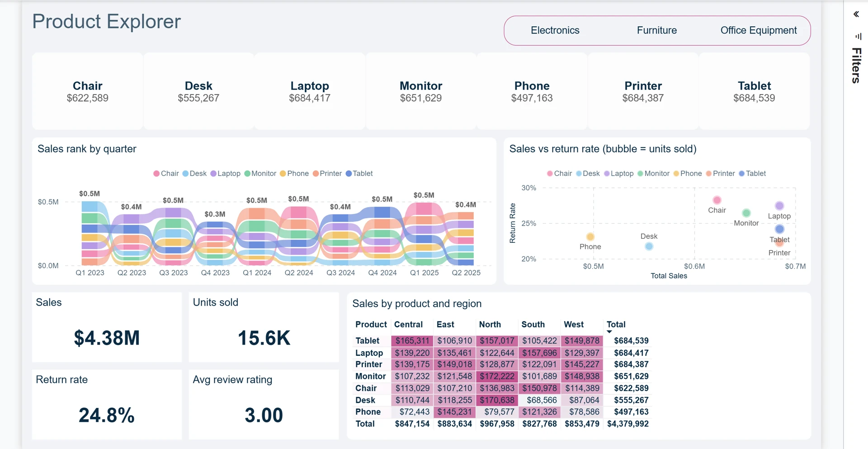Select the Laptop product card
The width and height of the screenshot is (868, 449).
point(310,91)
